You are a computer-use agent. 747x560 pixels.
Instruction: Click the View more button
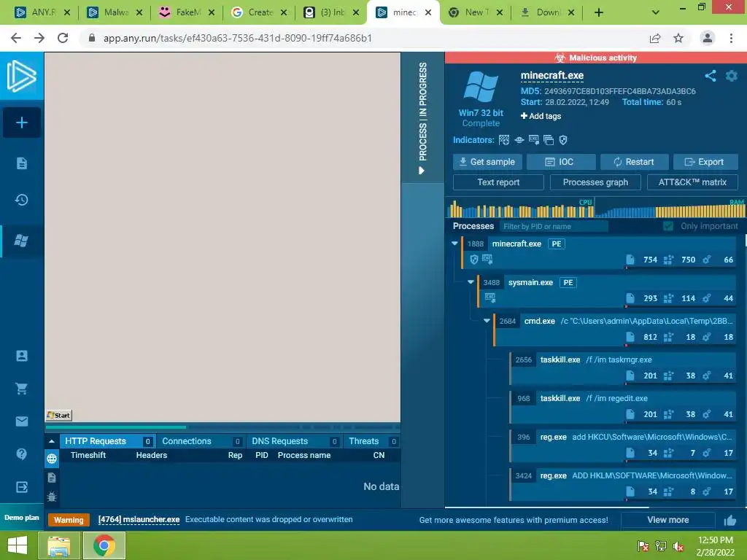(x=668, y=520)
